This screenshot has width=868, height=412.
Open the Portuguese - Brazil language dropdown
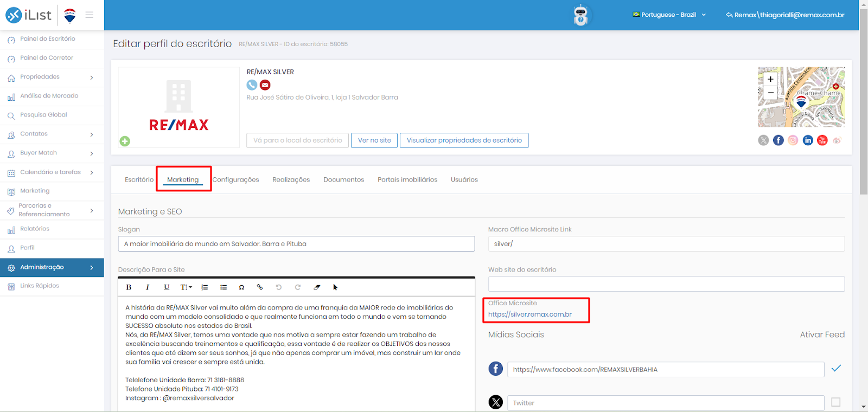[x=669, y=15]
